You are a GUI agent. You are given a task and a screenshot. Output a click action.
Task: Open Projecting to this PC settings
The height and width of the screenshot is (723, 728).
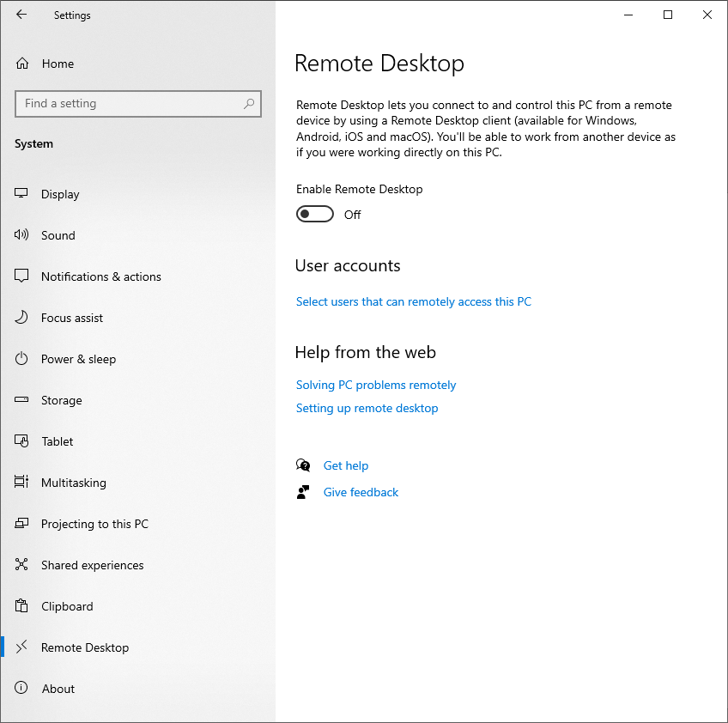pyautogui.click(x=94, y=524)
